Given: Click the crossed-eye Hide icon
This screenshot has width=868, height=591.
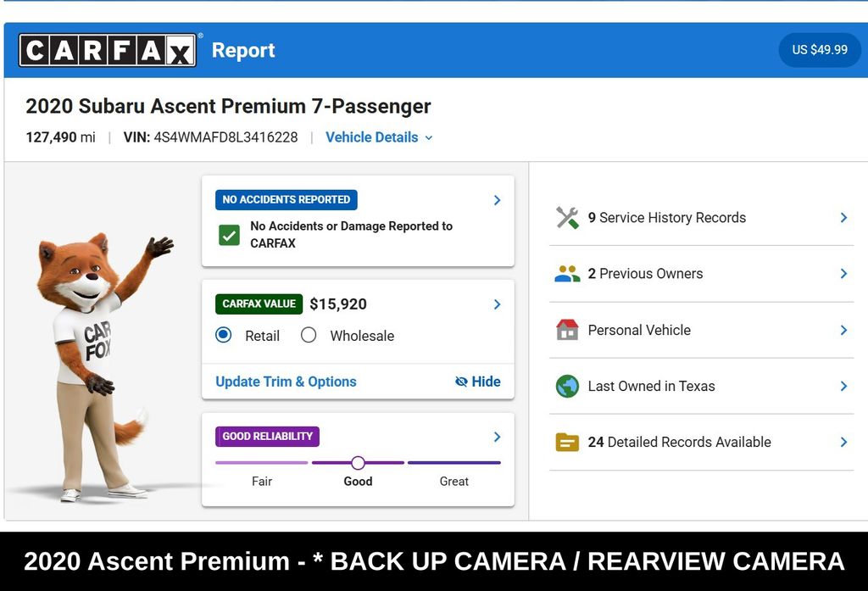Looking at the screenshot, I should tap(461, 382).
